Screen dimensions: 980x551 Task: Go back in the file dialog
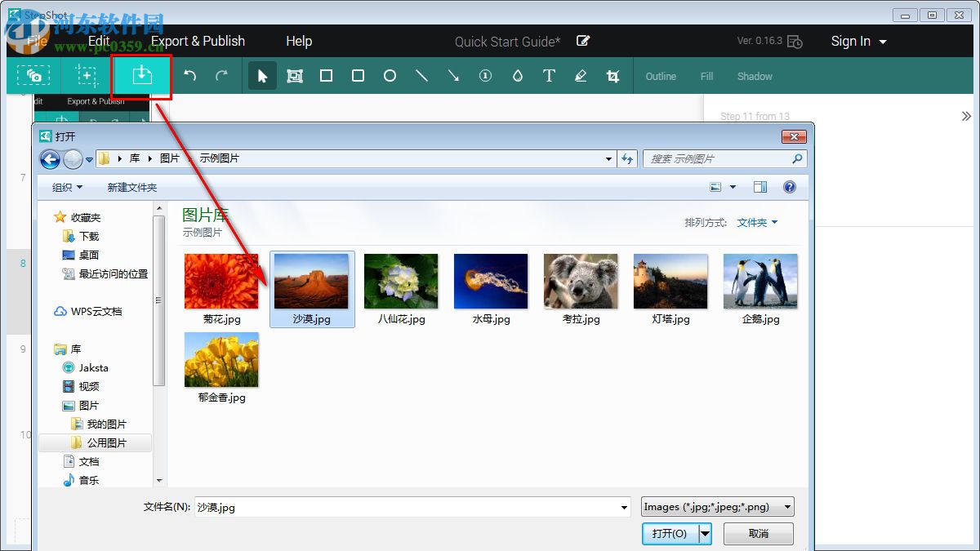pyautogui.click(x=51, y=159)
